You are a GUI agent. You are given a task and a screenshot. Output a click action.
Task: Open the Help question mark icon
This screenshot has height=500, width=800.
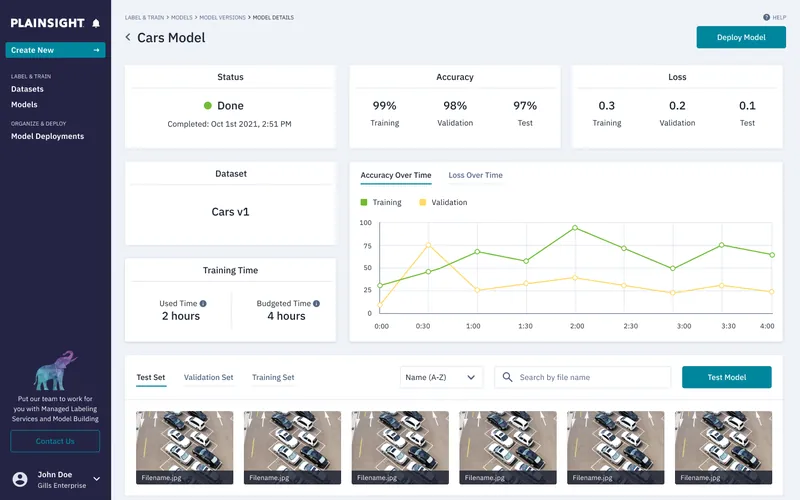(x=766, y=17)
